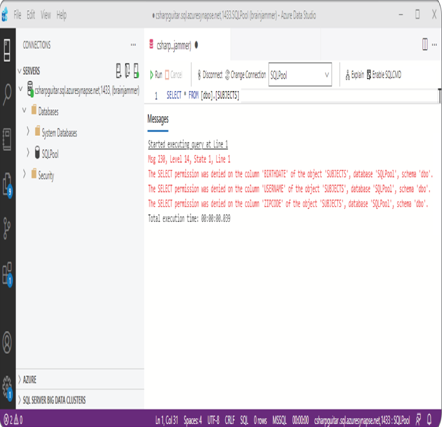This screenshot has width=442, height=427.
Task: Select the Messages tab
Action: pyautogui.click(x=158, y=119)
